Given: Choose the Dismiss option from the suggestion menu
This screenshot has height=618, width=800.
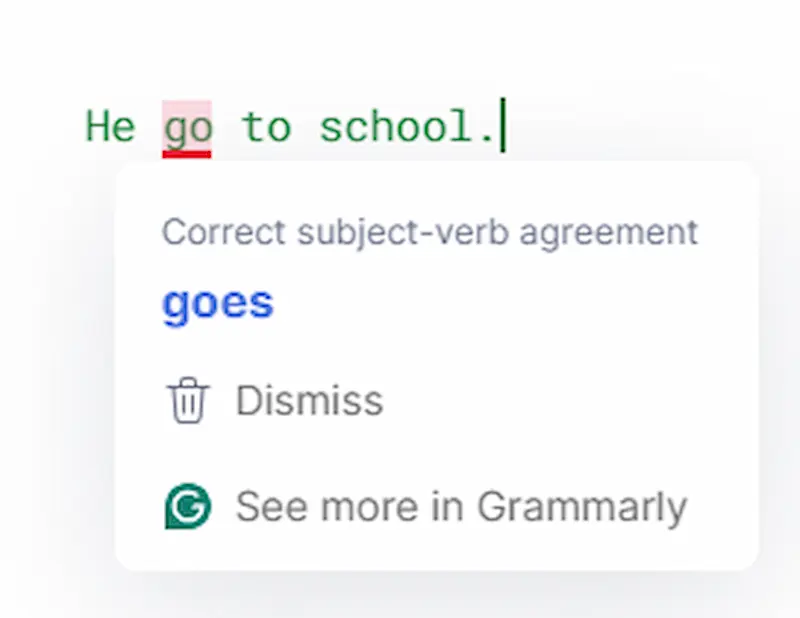Looking at the screenshot, I should (x=308, y=398).
